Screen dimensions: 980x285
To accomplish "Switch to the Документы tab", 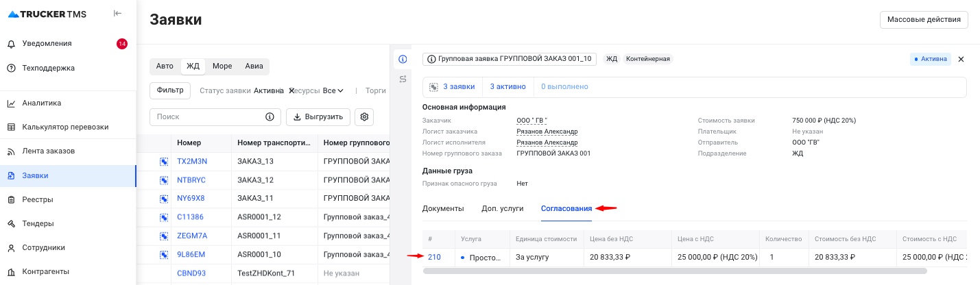I will [443, 208].
